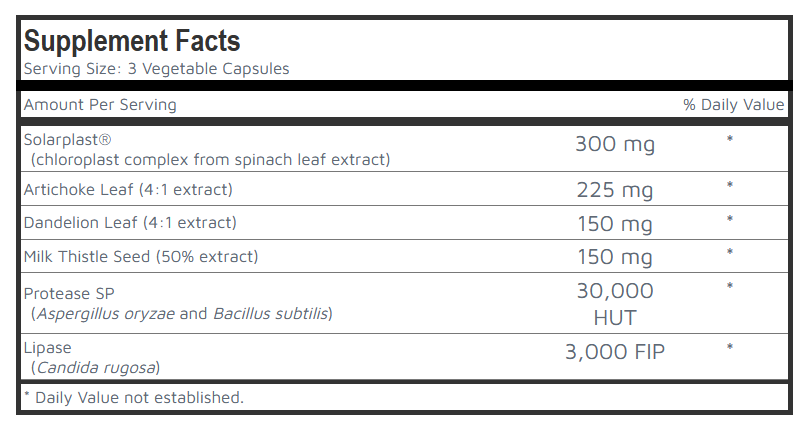Click the Milk Thistle Seed (50% extract) row

click(141, 256)
